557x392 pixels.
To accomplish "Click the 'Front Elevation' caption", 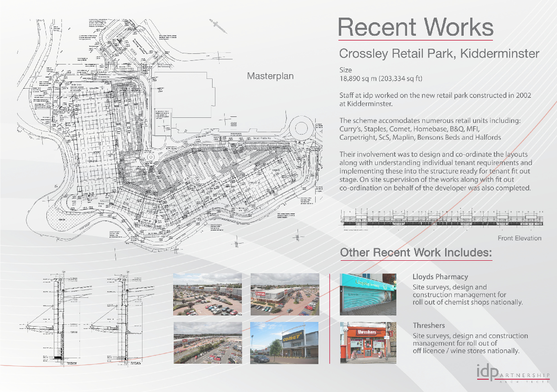I will (519, 238).
